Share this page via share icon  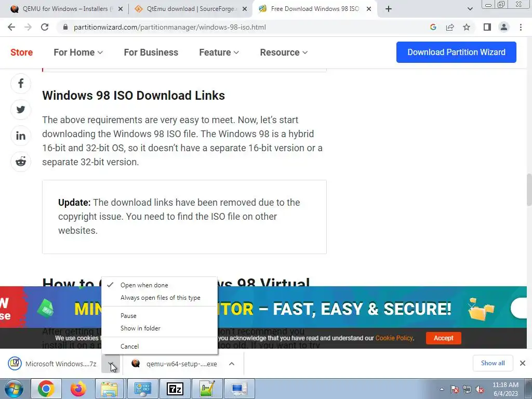pyautogui.click(x=450, y=27)
